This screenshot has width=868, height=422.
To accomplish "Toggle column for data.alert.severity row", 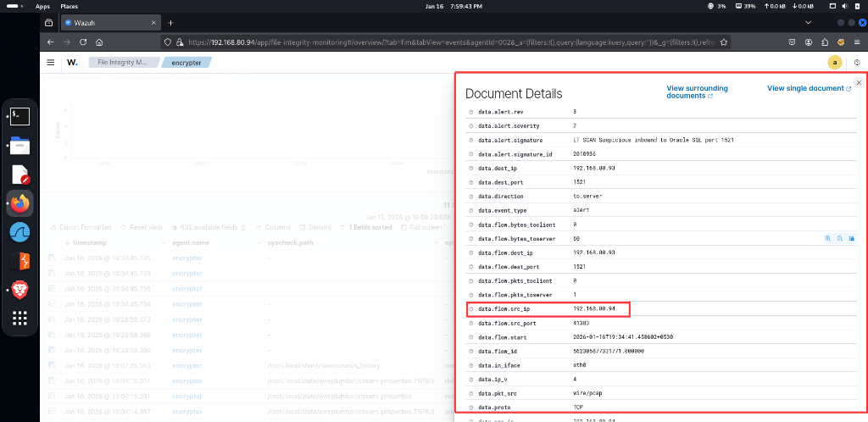I will tap(471, 125).
